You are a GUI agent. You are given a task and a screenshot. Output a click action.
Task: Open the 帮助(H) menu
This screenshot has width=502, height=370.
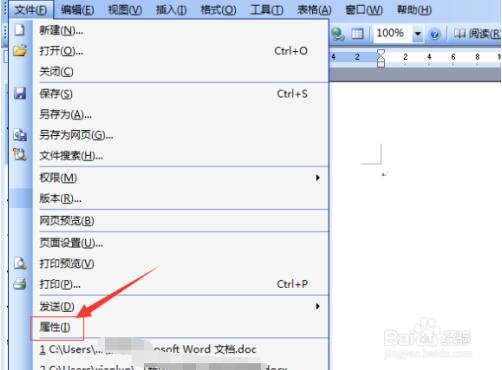click(414, 10)
